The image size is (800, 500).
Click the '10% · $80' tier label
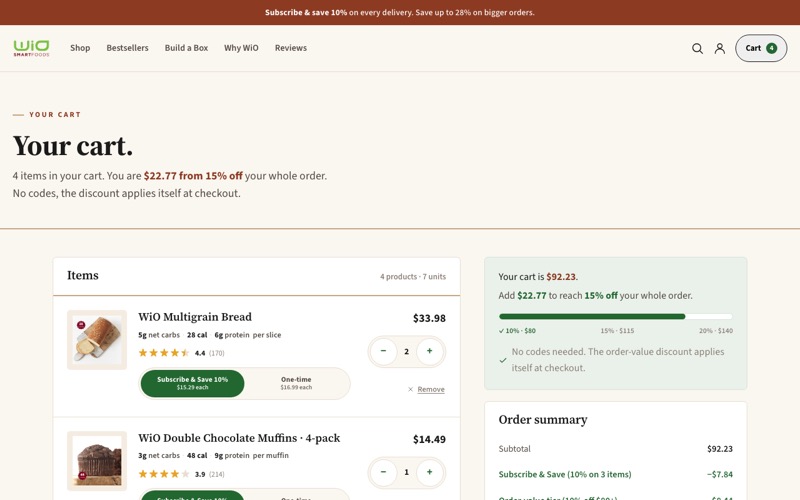(x=517, y=331)
